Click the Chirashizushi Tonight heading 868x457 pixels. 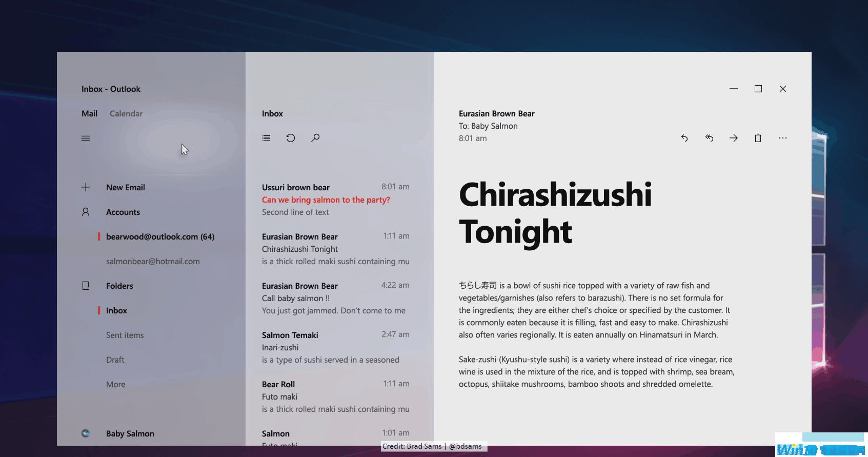click(555, 213)
